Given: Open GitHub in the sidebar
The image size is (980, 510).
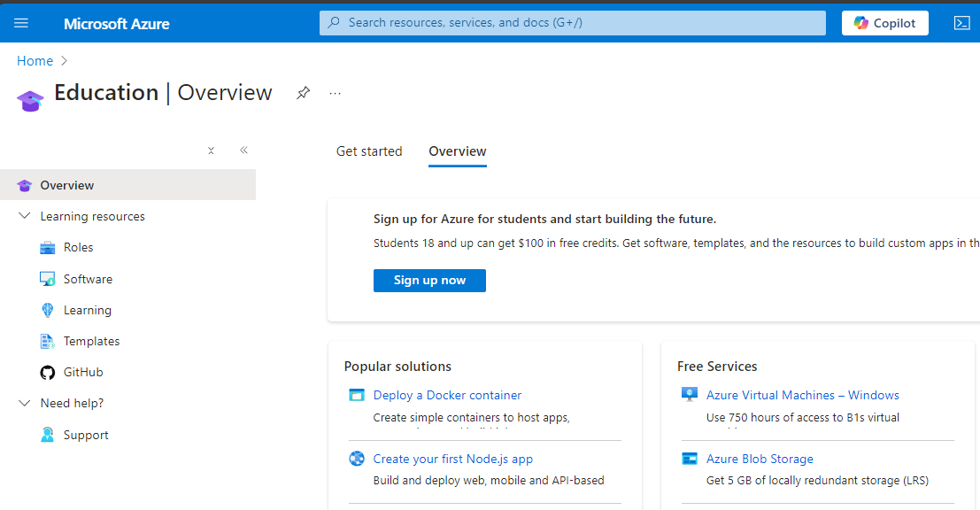Looking at the screenshot, I should (x=83, y=372).
